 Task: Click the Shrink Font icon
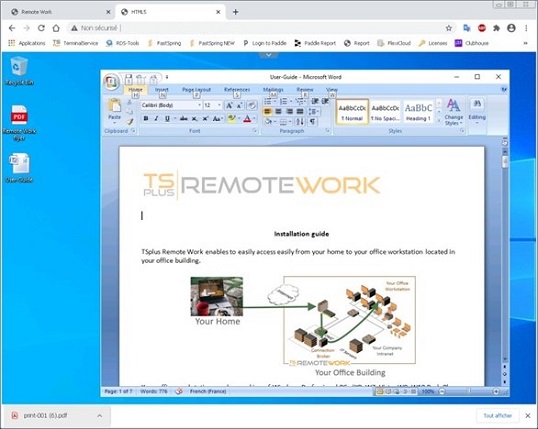point(239,105)
